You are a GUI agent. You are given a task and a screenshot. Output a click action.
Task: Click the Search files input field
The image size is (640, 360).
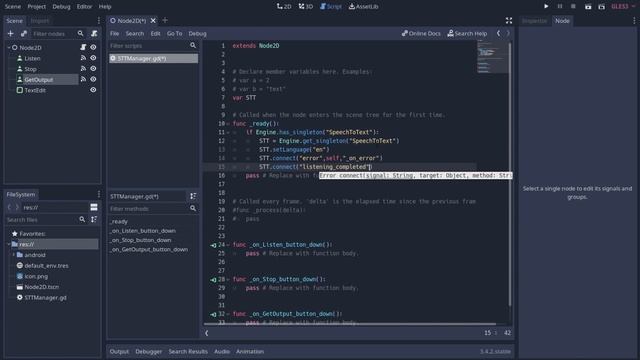tap(46, 220)
